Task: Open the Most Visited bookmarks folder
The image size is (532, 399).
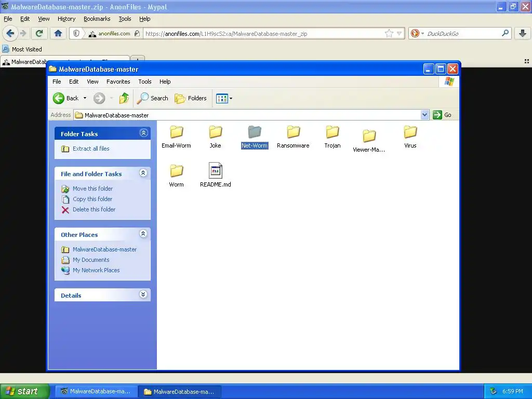Action: click(22, 49)
